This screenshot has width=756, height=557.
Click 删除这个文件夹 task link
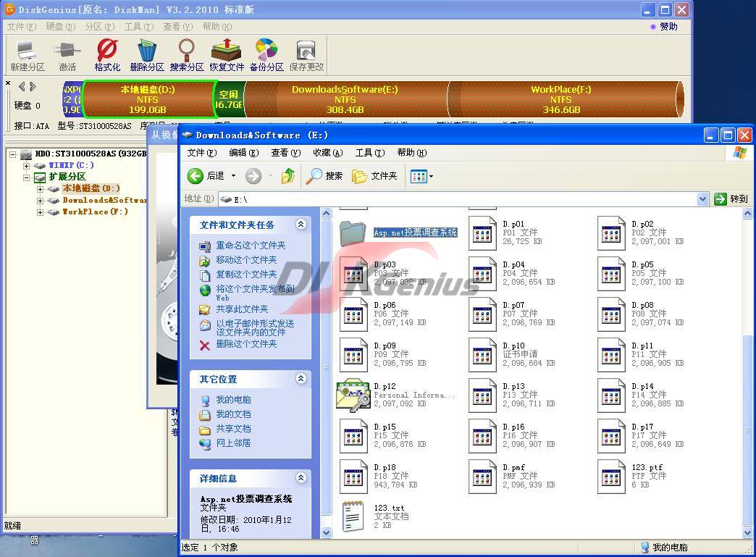pos(246,344)
